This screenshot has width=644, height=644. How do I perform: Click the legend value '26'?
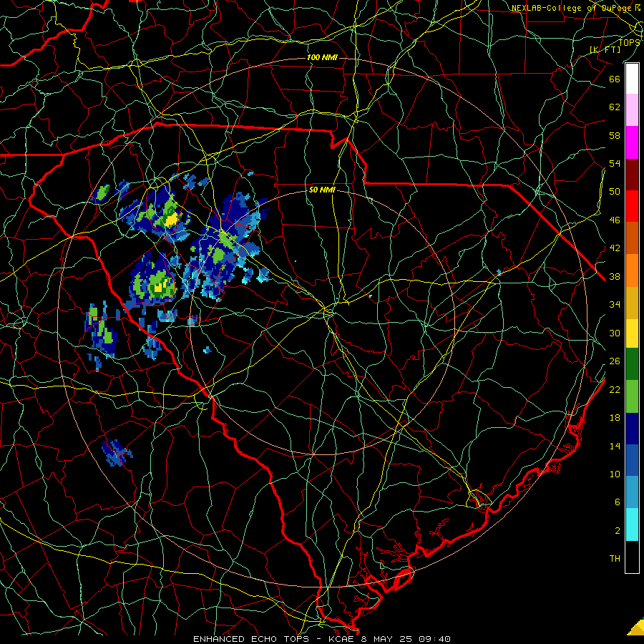click(615, 361)
